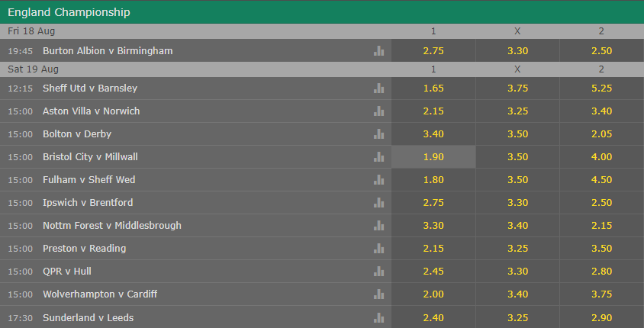Image resolution: width=644 pixels, height=328 pixels.
Task: Select Leeds away win odds 2.90
Action: point(602,317)
